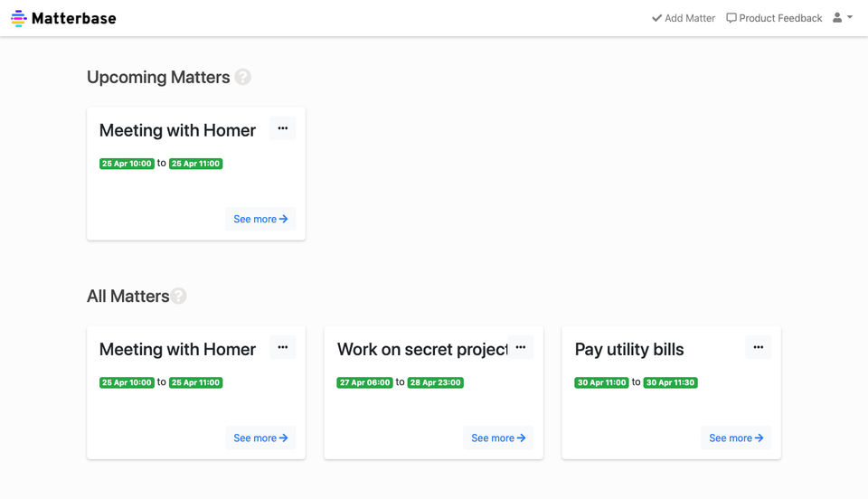Image resolution: width=868 pixels, height=499 pixels.
Task: Click See more on Pay utility bills
Action: [736, 438]
